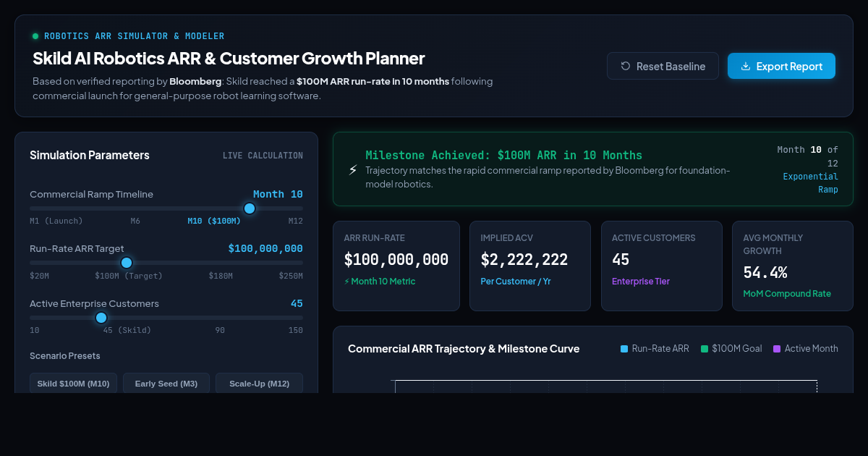Click the Reset Baseline refresh icon
The height and width of the screenshot is (456, 868).
(626, 66)
